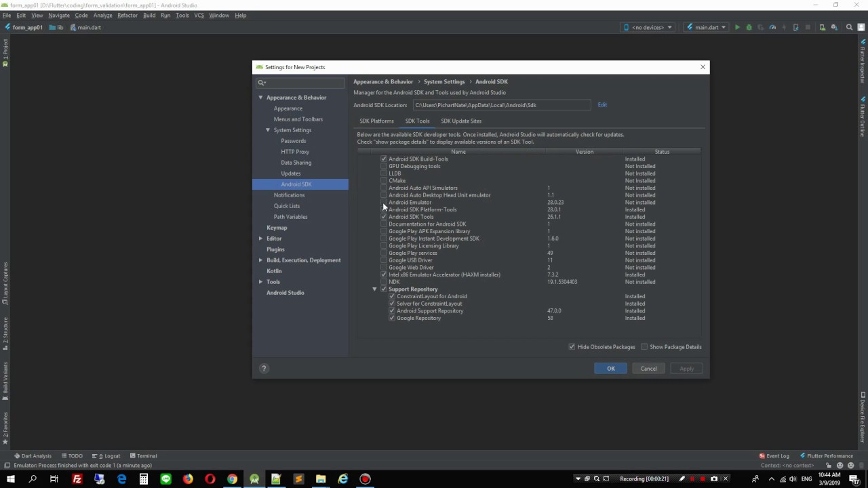Viewport: 868px width, 488px height.
Task: Switch to SDK Update Sites tab
Action: (461, 121)
